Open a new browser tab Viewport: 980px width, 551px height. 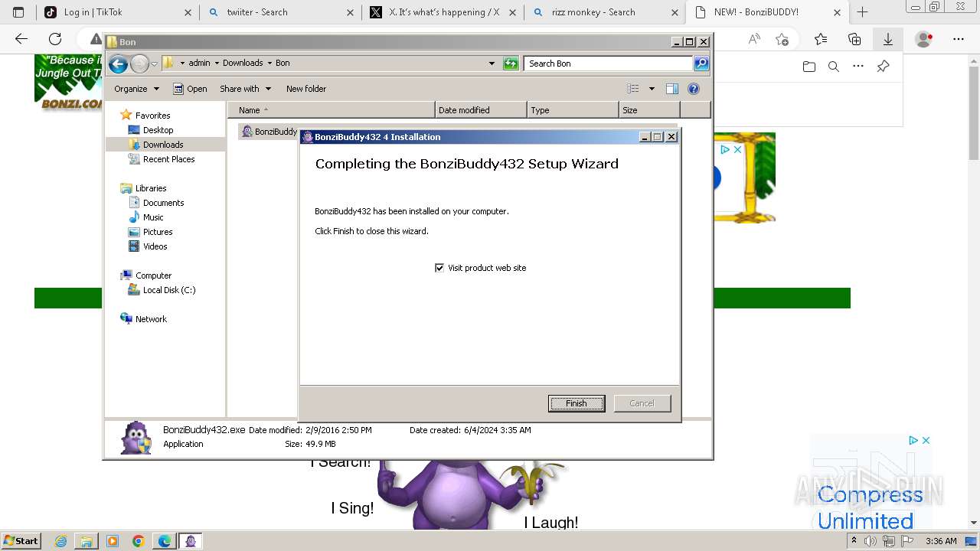(x=863, y=12)
